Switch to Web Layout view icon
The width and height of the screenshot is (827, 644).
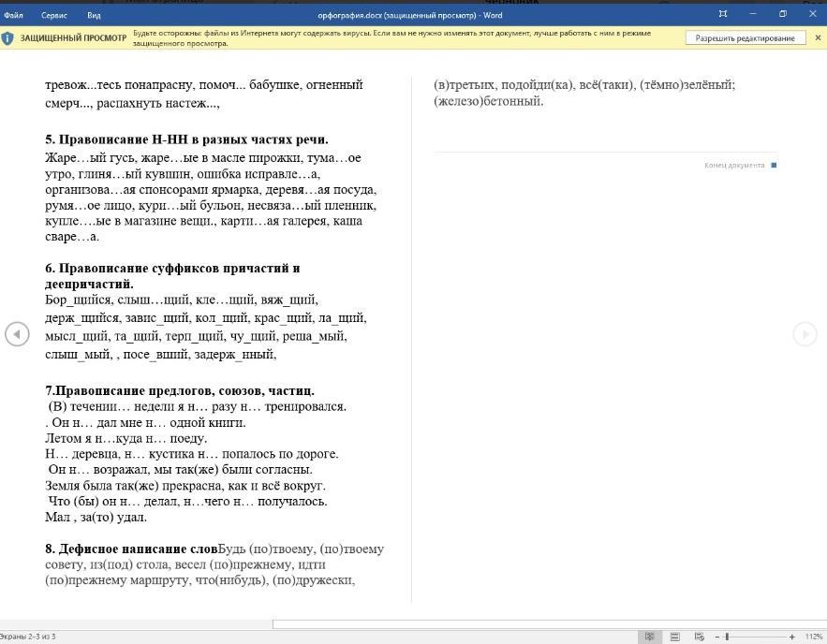click(700, 637)
